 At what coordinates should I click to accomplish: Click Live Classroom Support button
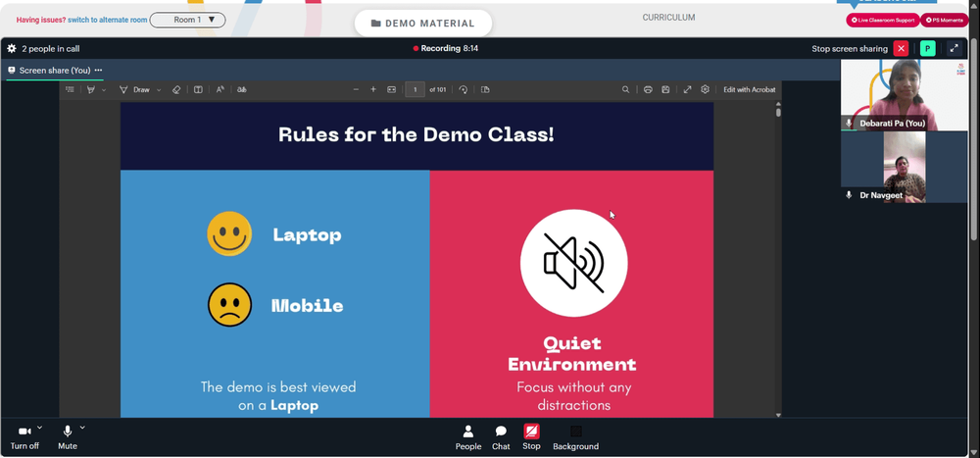pyautogui.click(x=883, y=20)
